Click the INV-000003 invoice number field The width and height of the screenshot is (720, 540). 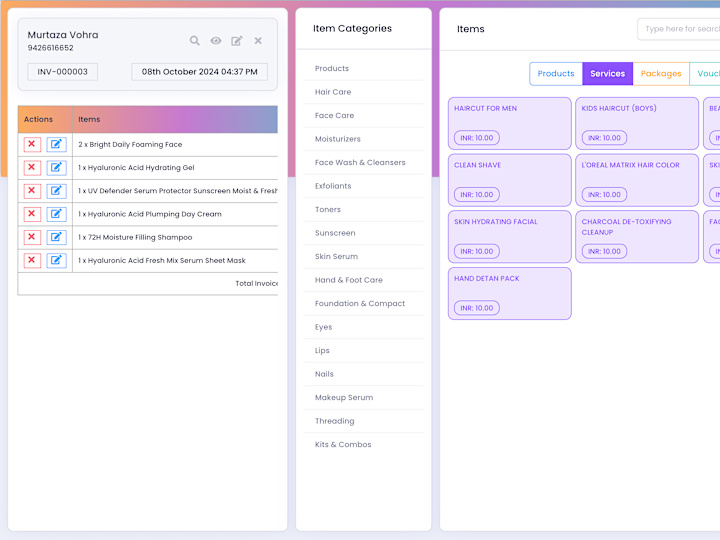coord(62,72)
